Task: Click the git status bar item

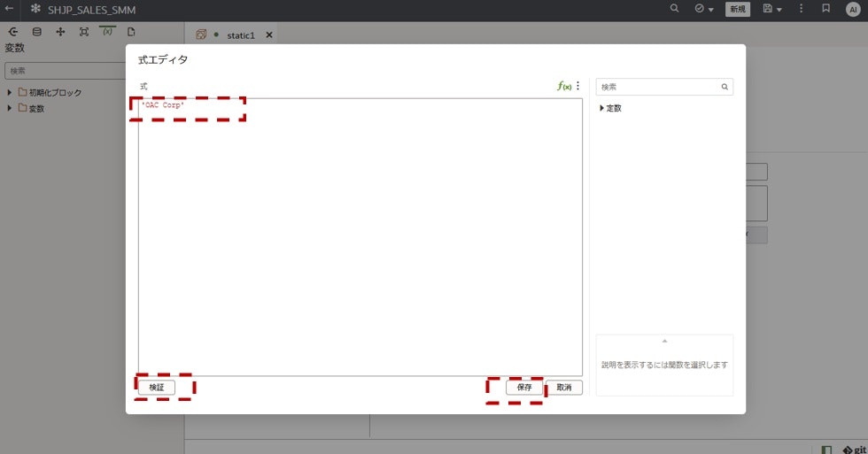Action: [855, 450]
